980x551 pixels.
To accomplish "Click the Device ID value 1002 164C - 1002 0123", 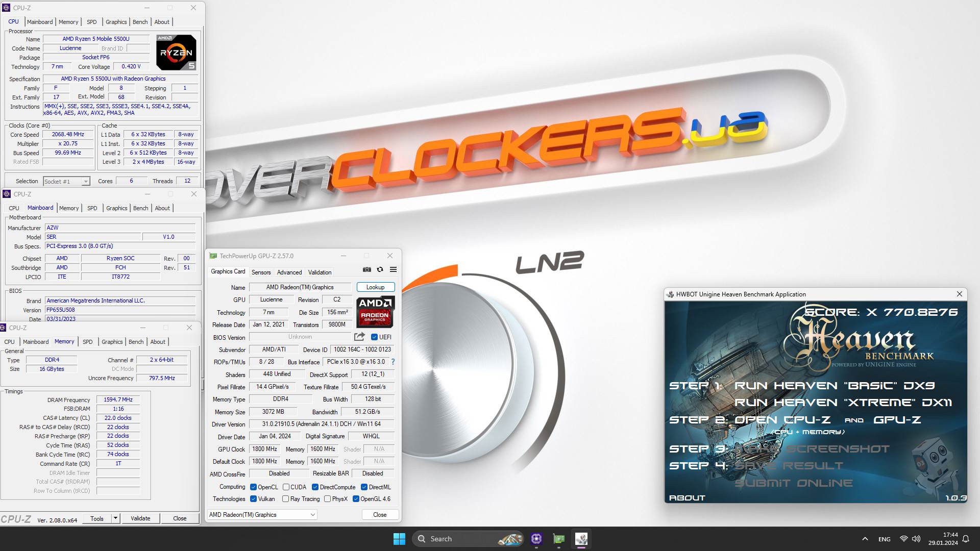I will click(x=362, y=349).
